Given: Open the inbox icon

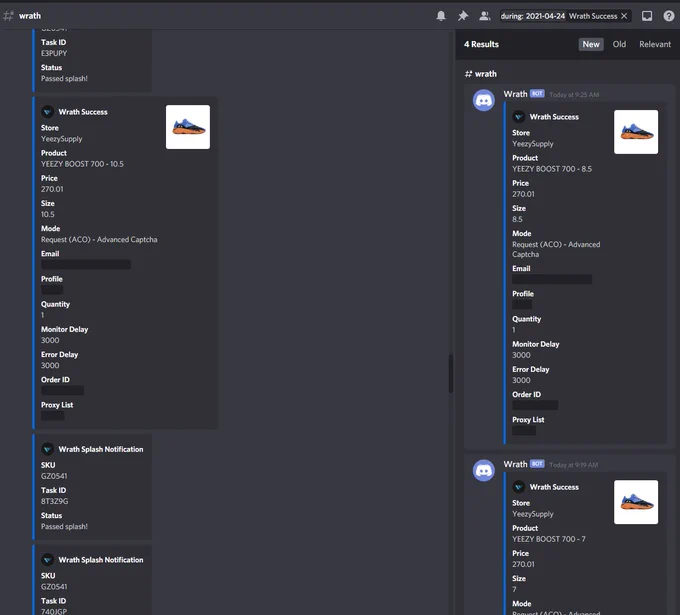Looking at the screenshot, I should [x=647, y=16].
